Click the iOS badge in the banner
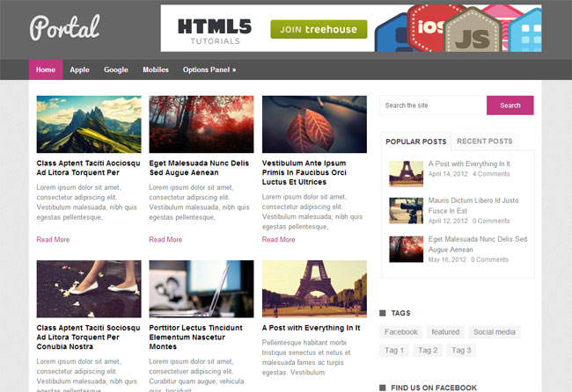 pyautogui.click(x=428, y=28)
